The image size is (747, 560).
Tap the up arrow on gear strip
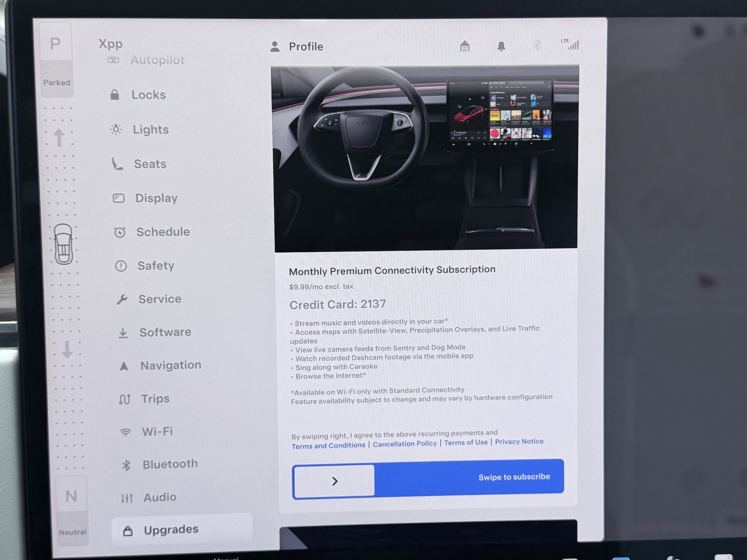[x=59, y=137]
